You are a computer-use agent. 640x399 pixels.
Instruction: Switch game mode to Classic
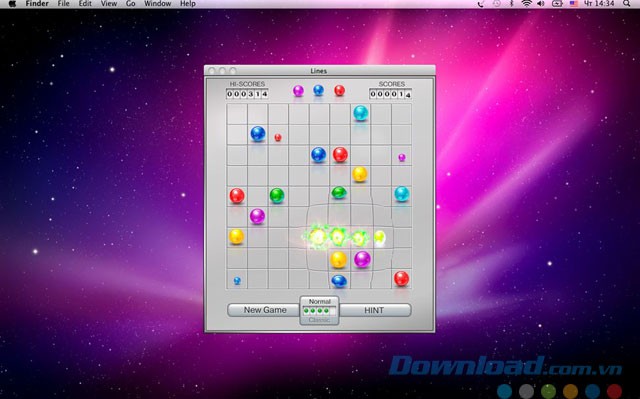(319, 320)
